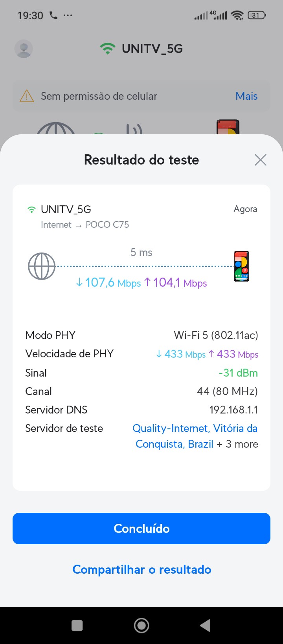
Task: Tap the DNS server address 192.168.1.1
Action: 233,410
